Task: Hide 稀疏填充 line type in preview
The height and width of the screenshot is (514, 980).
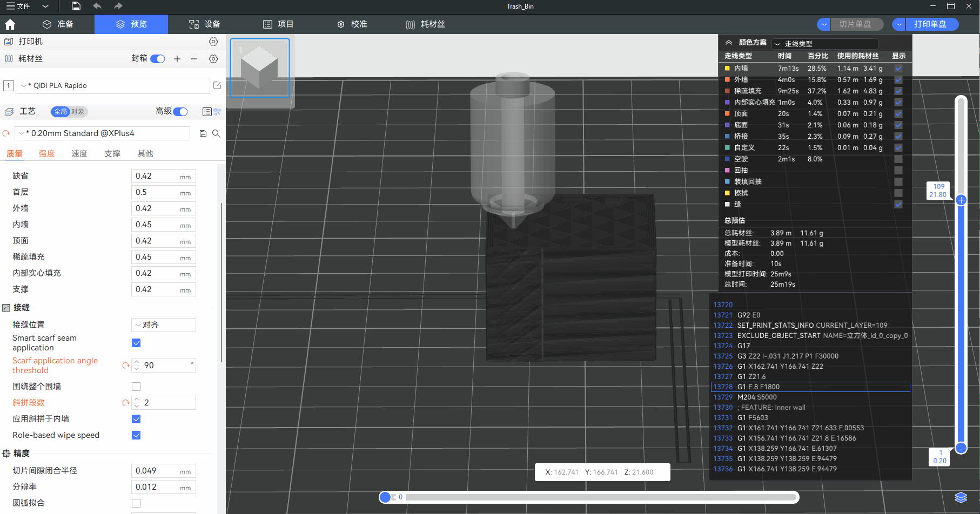Action: click(x=898, y=91)
